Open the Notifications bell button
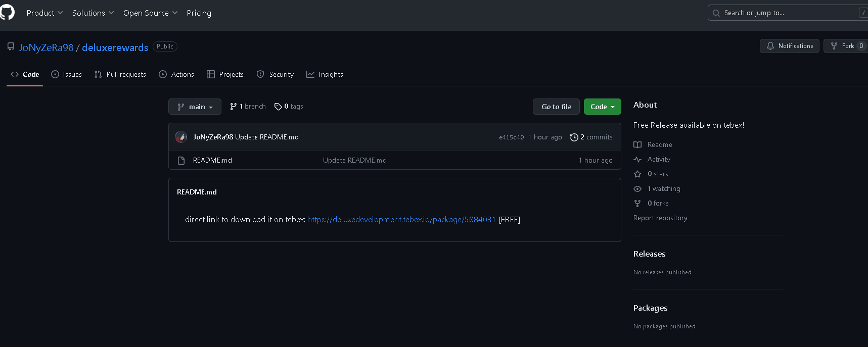 [789, 46]
